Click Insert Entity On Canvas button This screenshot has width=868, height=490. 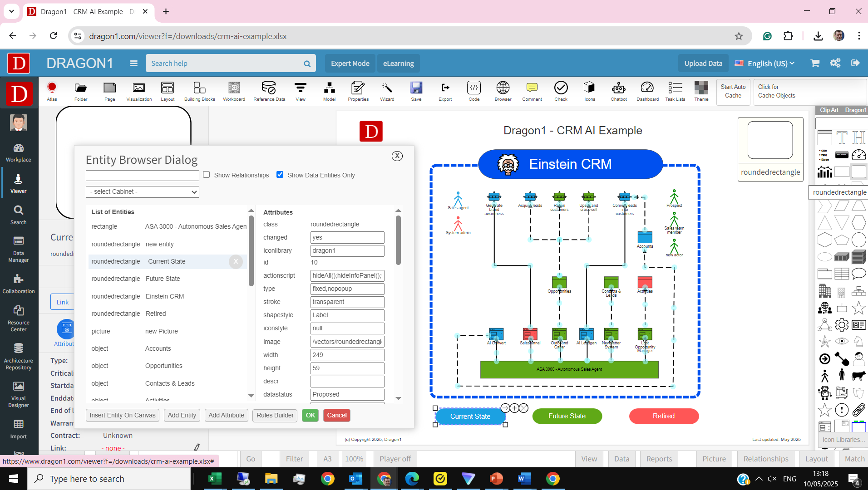[x=123, y=415]
